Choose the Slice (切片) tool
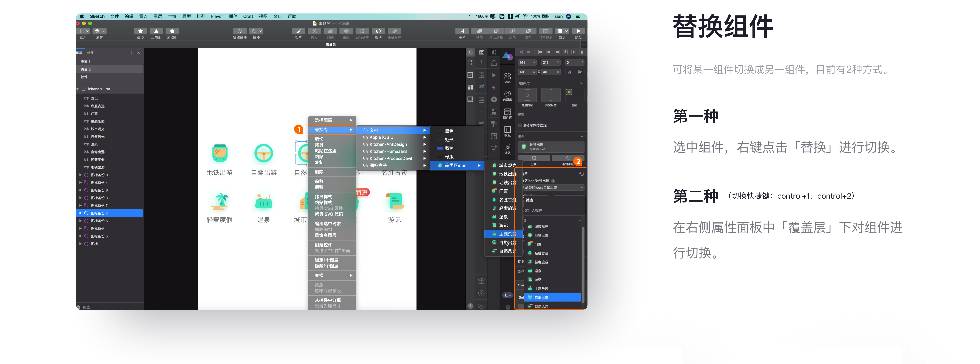 [298, 31]
